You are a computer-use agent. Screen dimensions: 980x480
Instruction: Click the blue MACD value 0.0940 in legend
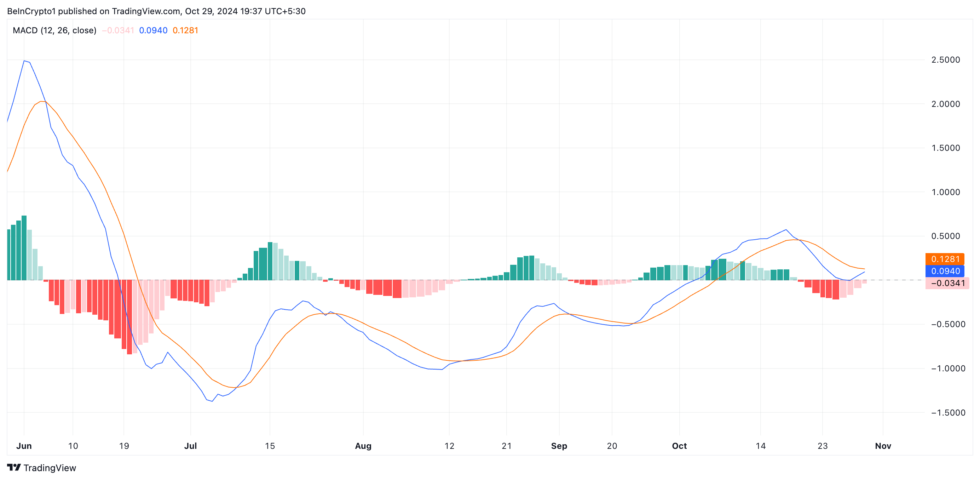pos(153,30)
